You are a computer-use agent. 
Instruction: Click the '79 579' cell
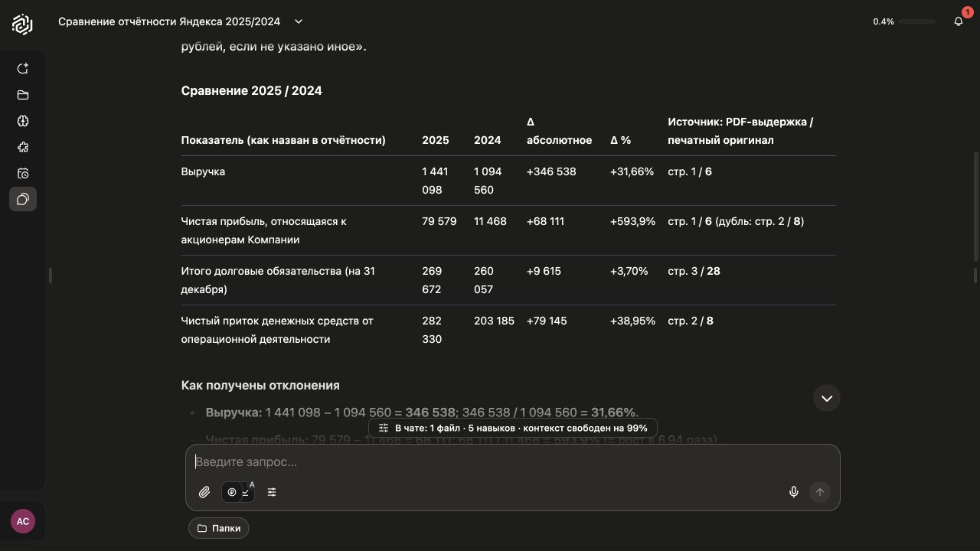pyautogui.click(x=439, y=221)
